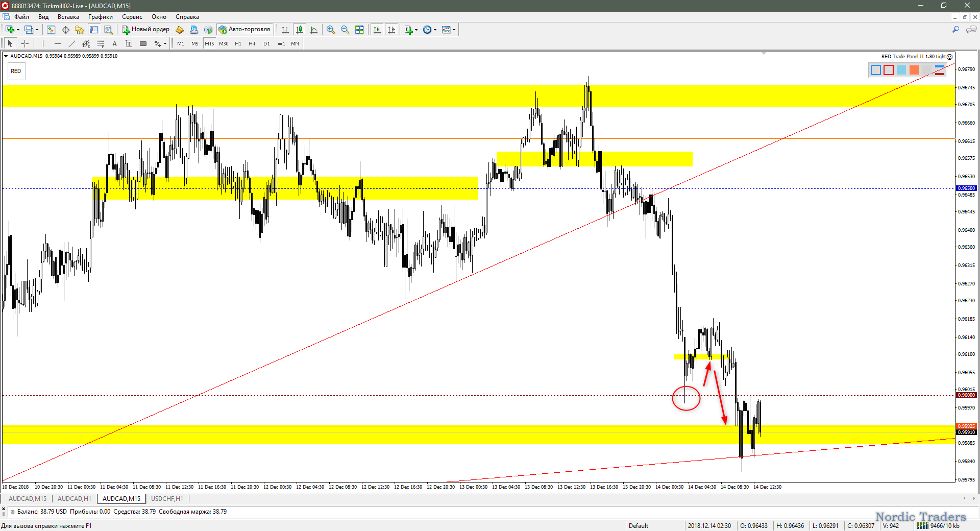Click the signals radio-wave icon
The image size is (980, 531).
[208, 30]
